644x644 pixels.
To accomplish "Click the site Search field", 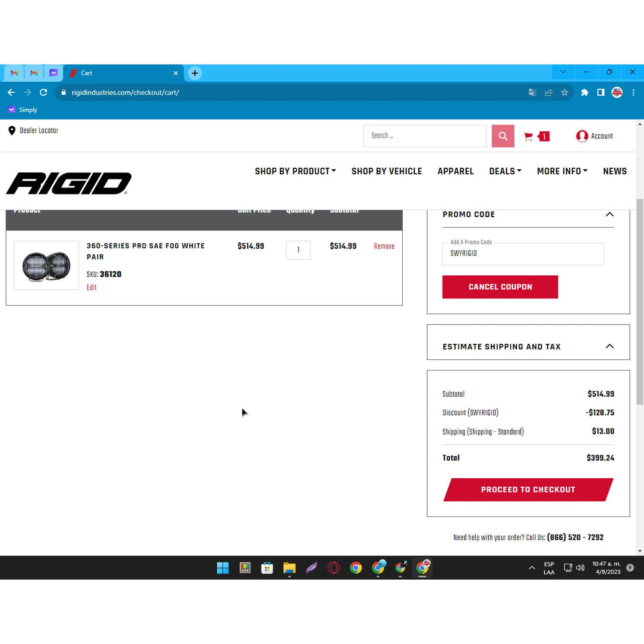I will [x=425, y=136].
